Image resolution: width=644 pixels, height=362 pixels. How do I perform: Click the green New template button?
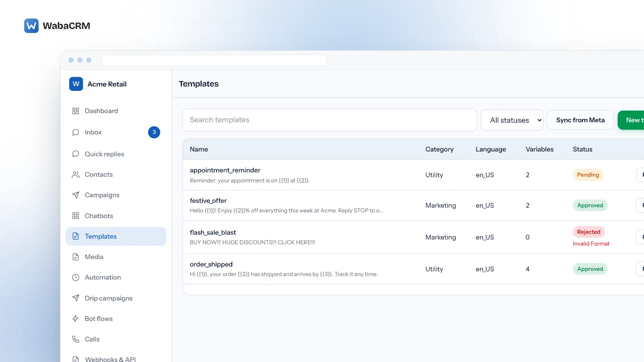click(x=631, y=120)
